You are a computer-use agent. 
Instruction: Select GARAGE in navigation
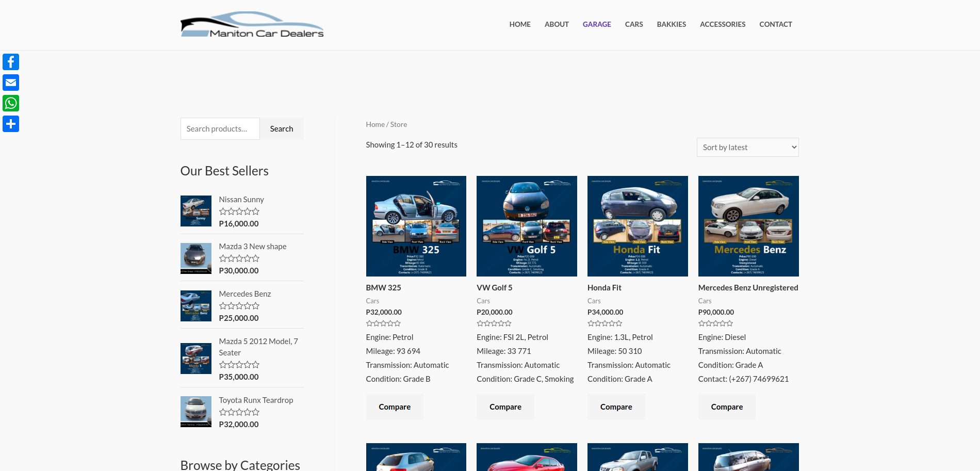[597, 24]
